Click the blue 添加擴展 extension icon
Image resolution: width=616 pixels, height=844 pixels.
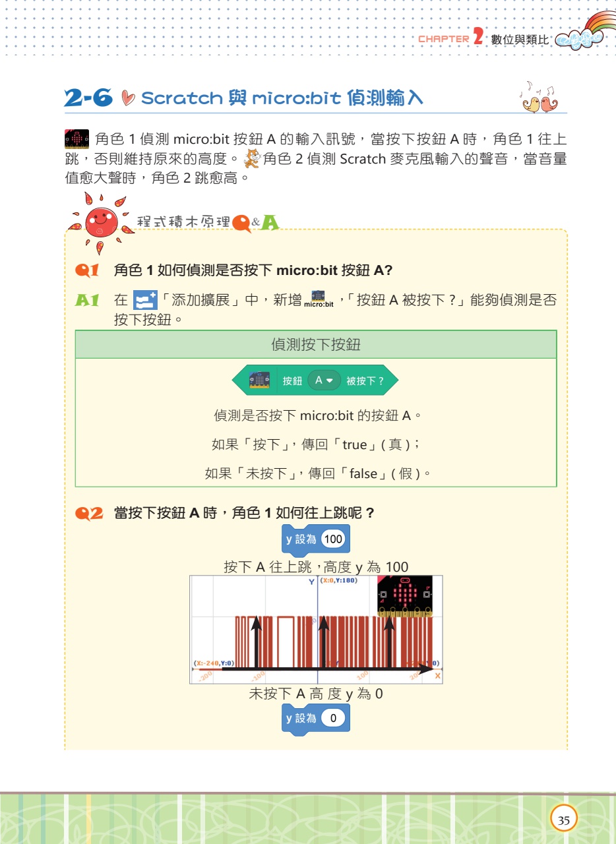coord(144,301)
